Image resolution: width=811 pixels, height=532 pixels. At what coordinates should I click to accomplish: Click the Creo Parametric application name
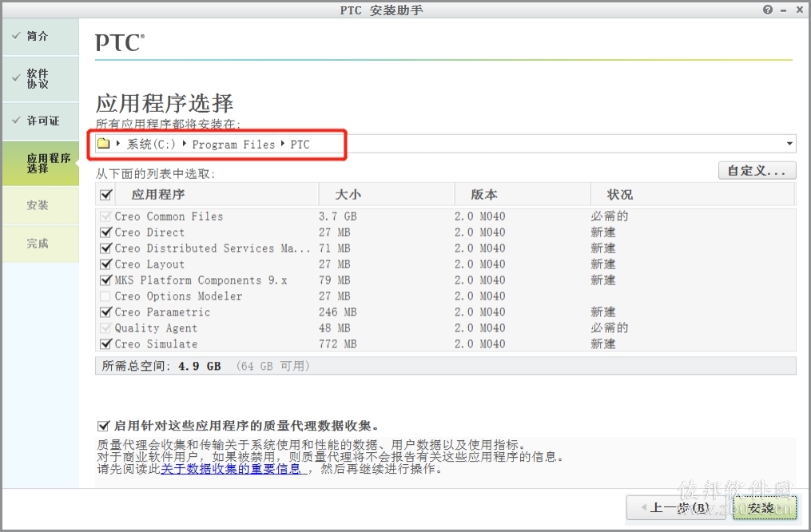[162, 312]
